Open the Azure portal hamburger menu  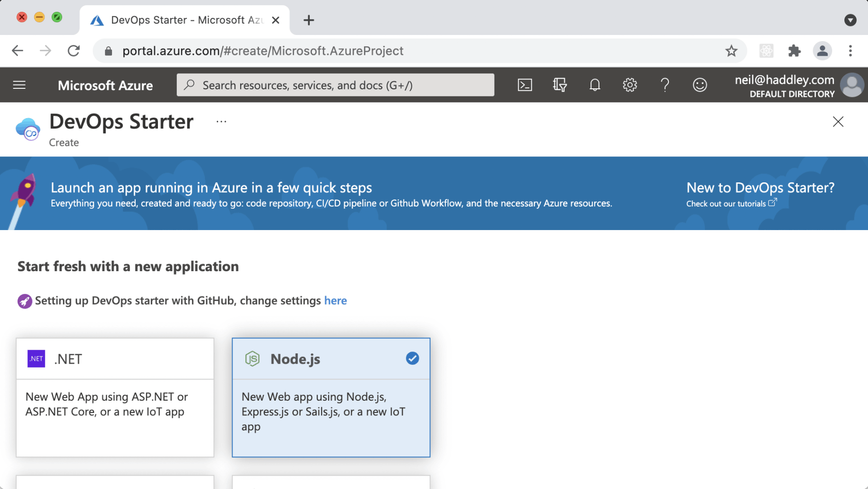19,85
